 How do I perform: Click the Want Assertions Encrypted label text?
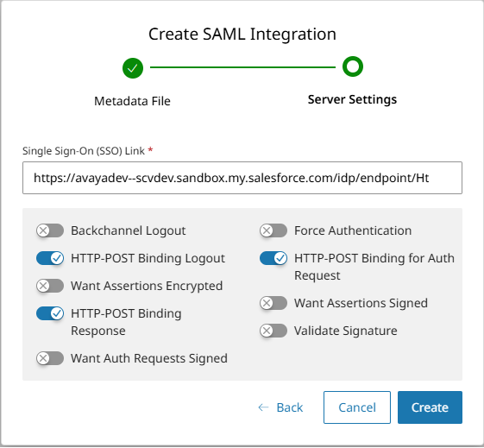[147, 286]
